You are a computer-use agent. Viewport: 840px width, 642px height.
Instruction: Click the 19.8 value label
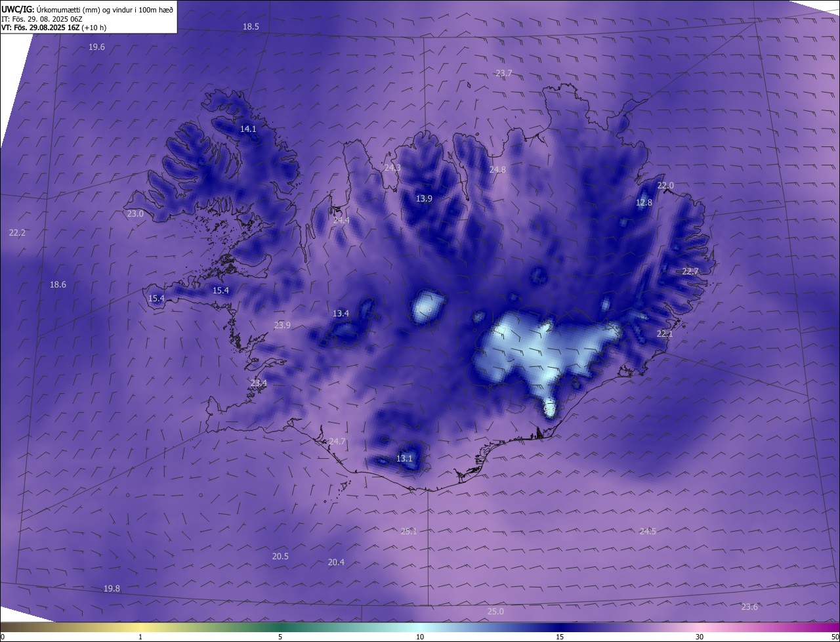pyautogui.click(x=112, y=589)
